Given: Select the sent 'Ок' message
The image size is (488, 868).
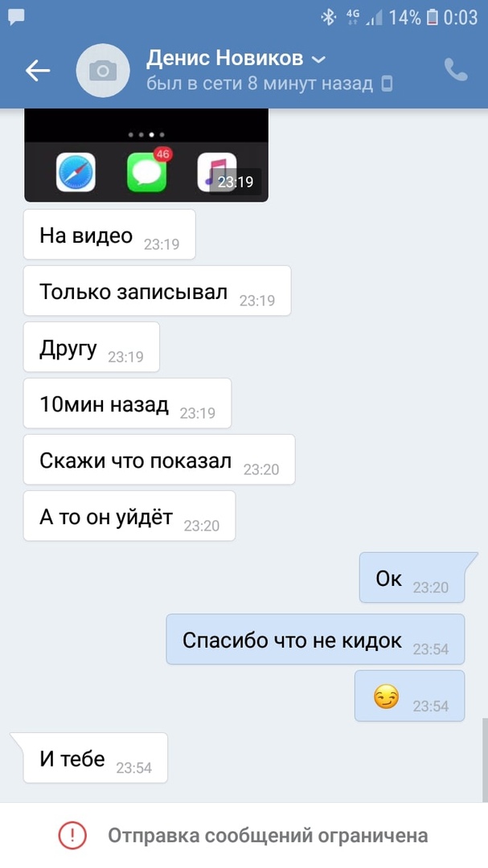Looking at the screenshot, I should pyautogui.click(x=412, y=577).
